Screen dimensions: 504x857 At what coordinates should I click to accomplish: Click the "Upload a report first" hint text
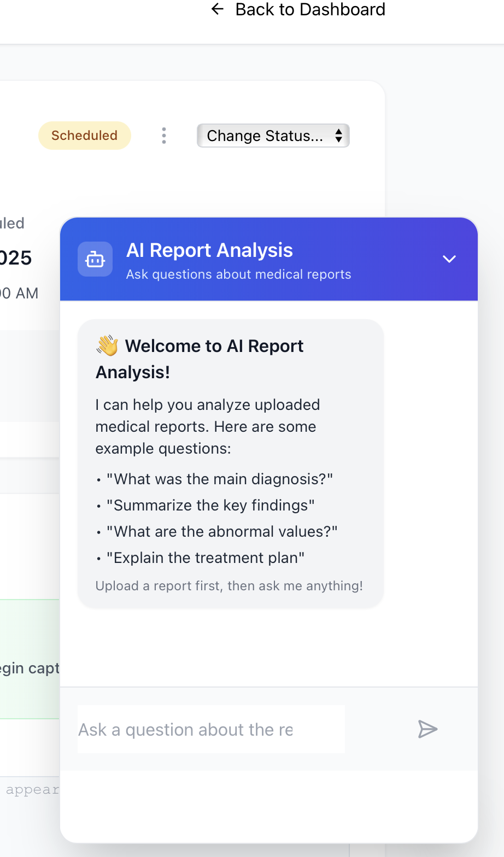pyautogui.click(x=229, y=586)
